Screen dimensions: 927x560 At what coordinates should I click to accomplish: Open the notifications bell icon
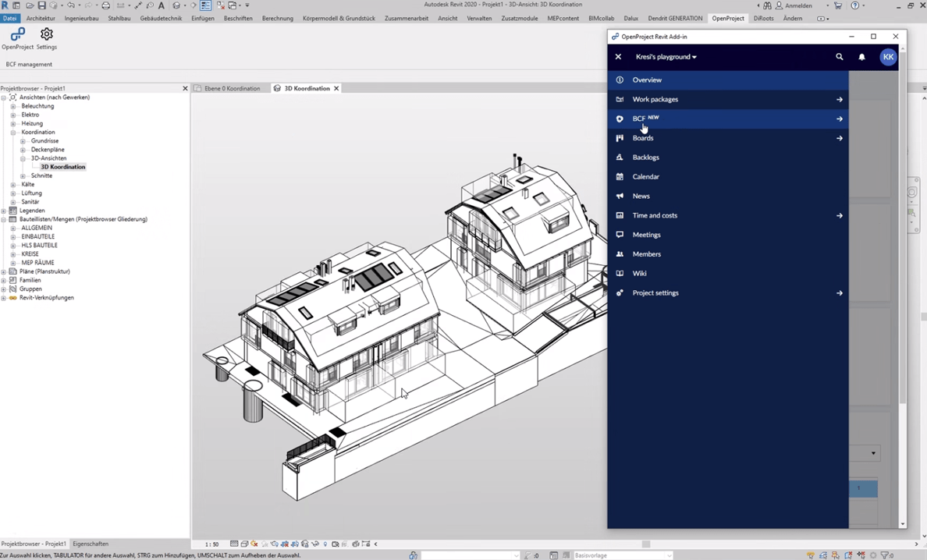[x=862, y=57]
